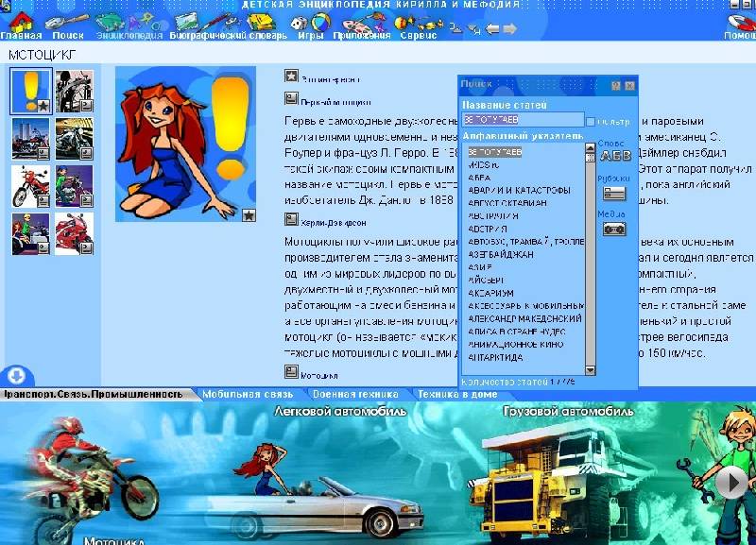Click image icon beside Харли-Дэвидсон heading
The height and width of the screenshot is (545, 756).
[291, 219]
